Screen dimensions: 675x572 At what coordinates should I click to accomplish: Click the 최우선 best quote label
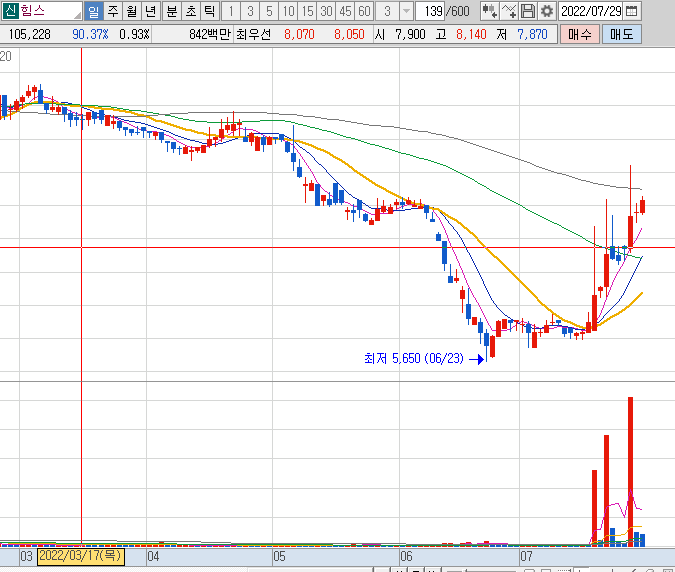click(x=253, y=34)
